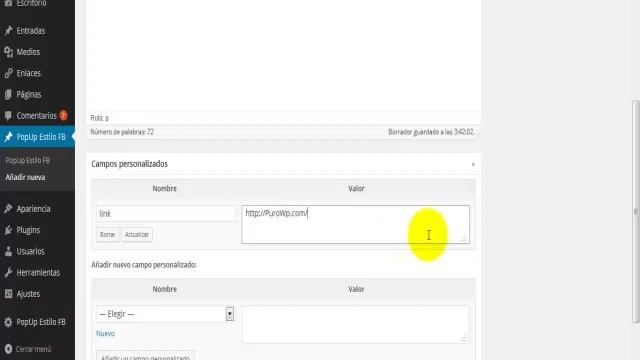
Task: Click the Actualizar button
Action: 137,234
